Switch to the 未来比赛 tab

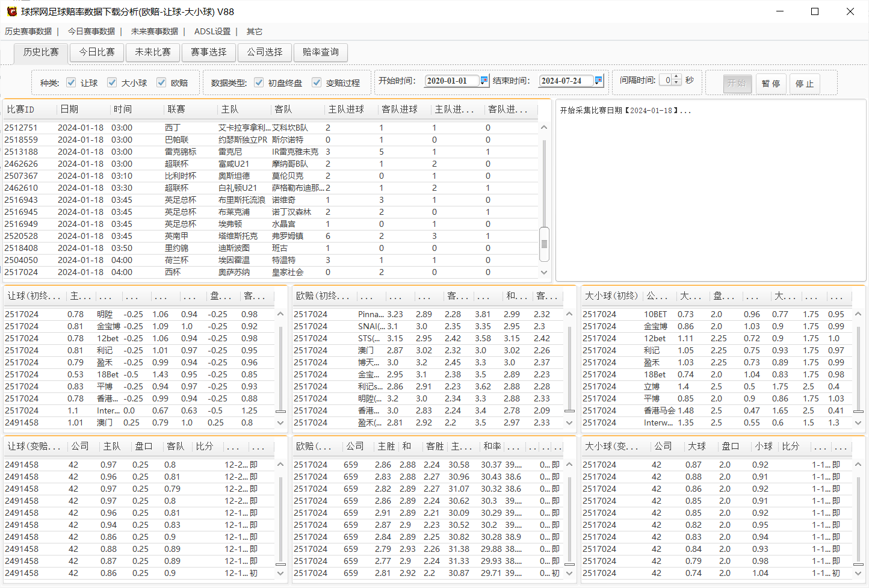[x=153, y=52]
